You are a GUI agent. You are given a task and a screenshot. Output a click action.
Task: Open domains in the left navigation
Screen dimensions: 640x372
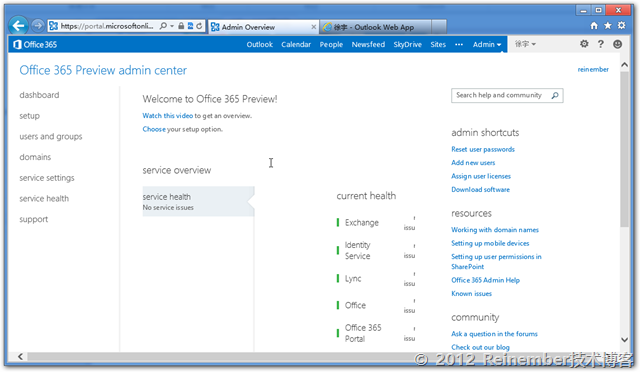click(35, 157)
